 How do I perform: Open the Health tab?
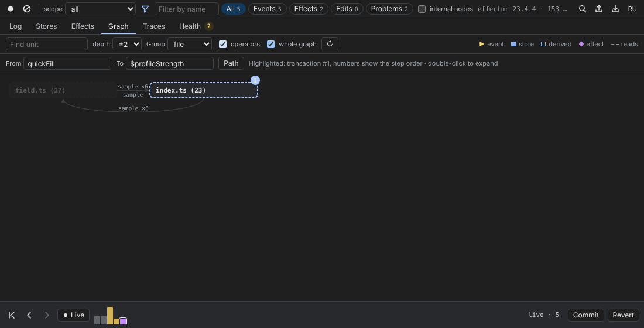(x=196, y=26)
